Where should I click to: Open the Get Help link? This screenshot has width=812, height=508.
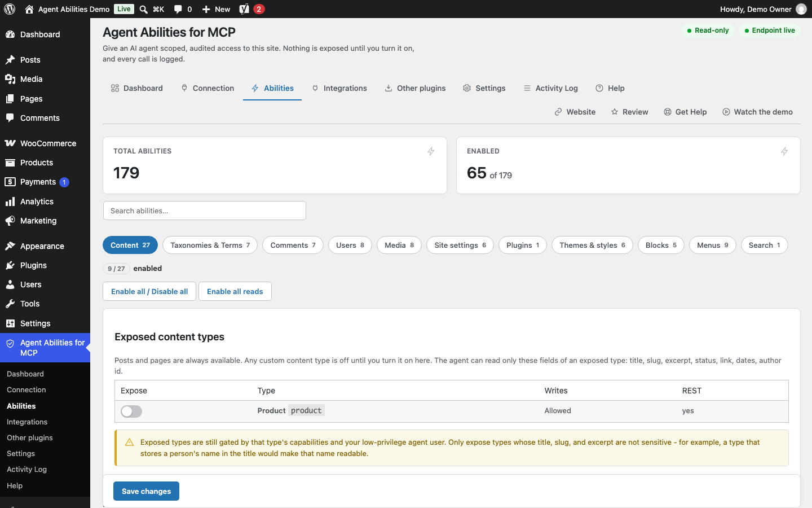[x=685, y=112]
